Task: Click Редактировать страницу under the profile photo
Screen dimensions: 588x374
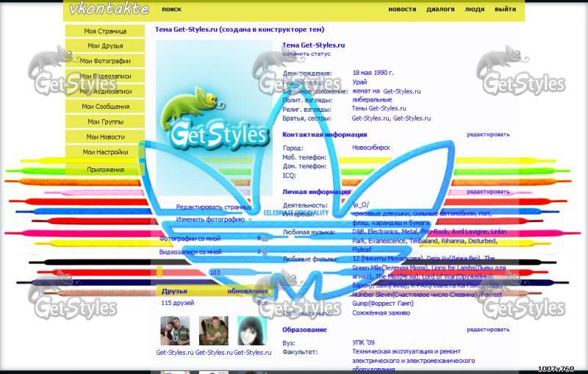Action: 214,207
